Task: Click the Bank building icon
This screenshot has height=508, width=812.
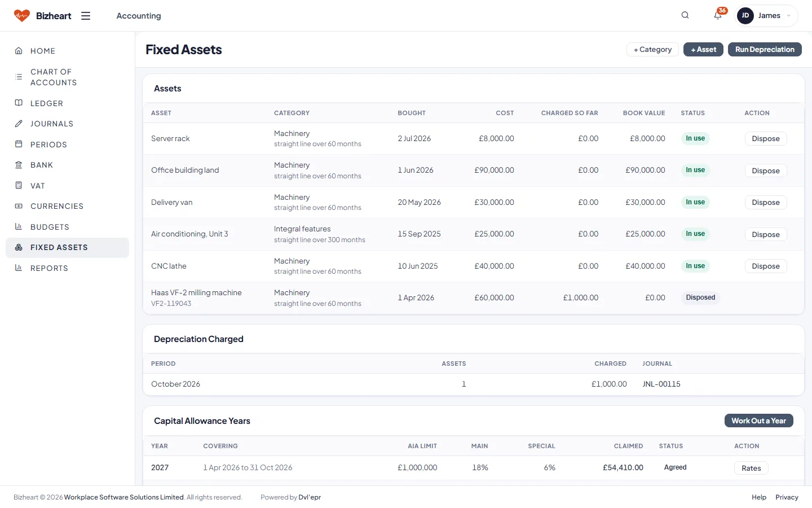Action: click(x=19, y=165)
